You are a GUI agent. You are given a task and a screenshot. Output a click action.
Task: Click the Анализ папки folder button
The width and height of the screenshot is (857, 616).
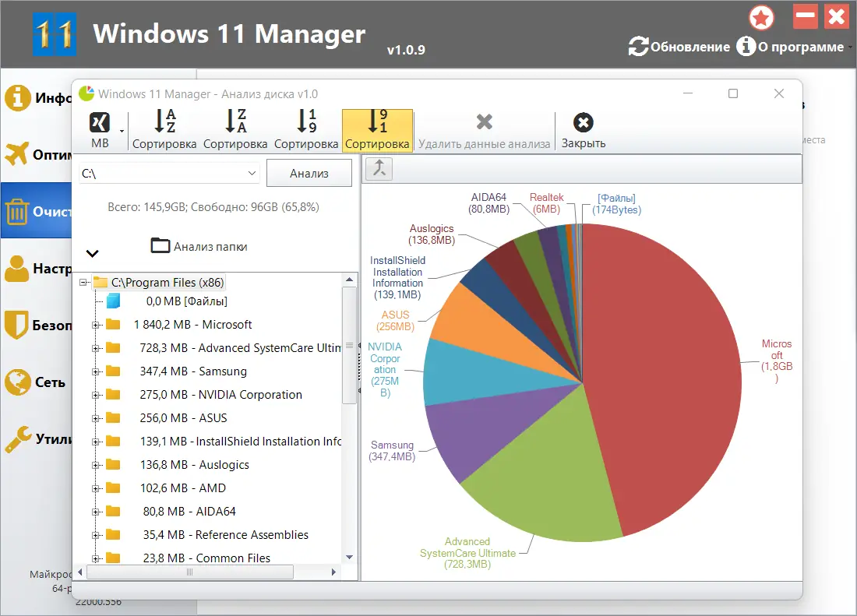click(x=199, y=246)
